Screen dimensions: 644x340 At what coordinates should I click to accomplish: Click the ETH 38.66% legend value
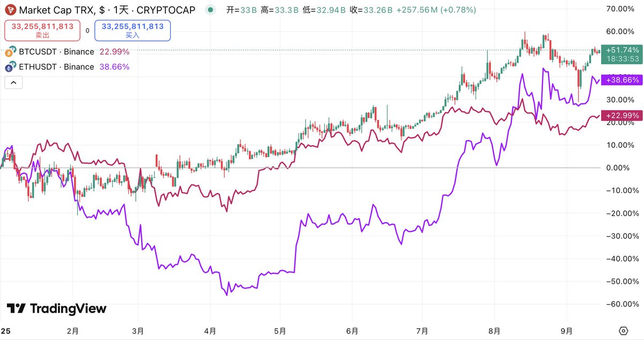click(115, 67)
